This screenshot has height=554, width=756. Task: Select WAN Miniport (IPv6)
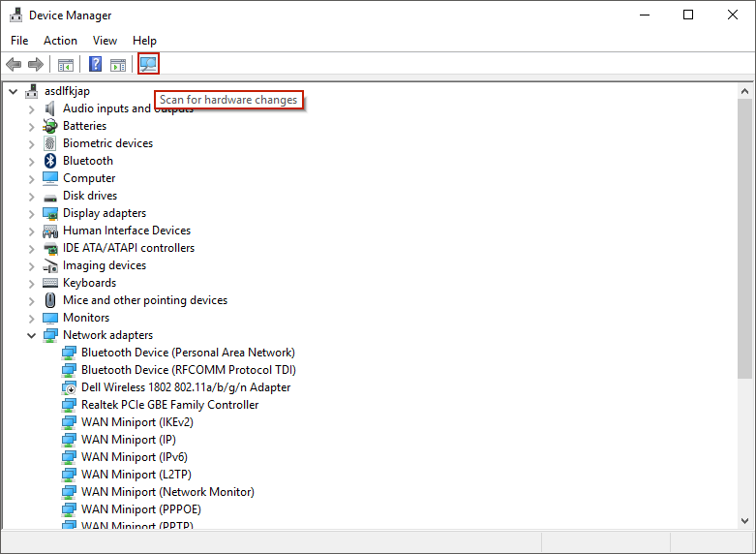click(x=134, y=457)
